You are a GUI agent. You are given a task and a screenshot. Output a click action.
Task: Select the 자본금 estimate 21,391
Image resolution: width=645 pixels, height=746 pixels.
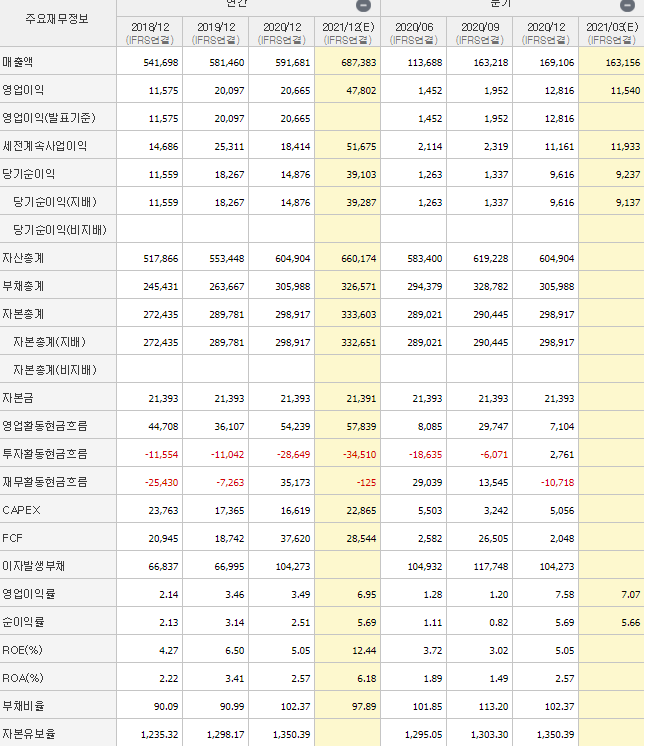click(x=361, y=399)
